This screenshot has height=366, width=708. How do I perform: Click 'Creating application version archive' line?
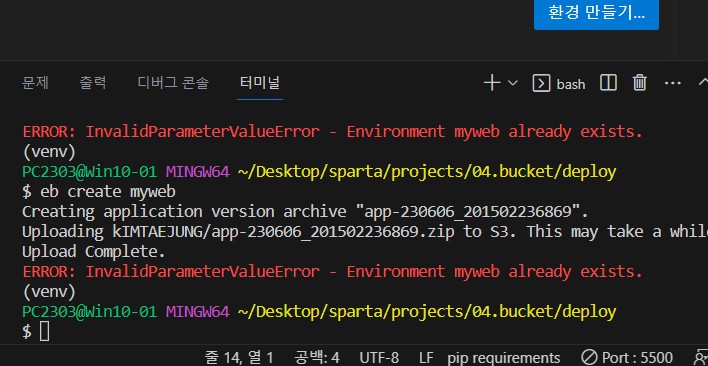coord(305,212)
